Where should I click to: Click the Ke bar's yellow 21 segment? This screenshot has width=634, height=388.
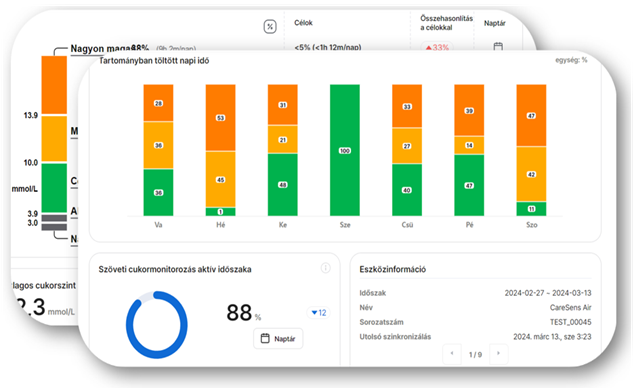[x=283, y=139]
